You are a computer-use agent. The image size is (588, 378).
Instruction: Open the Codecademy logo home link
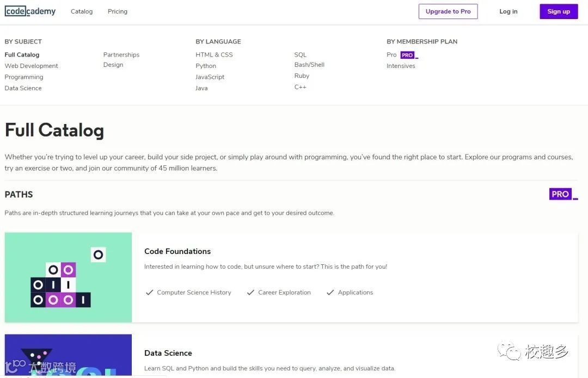click(30, 11)
